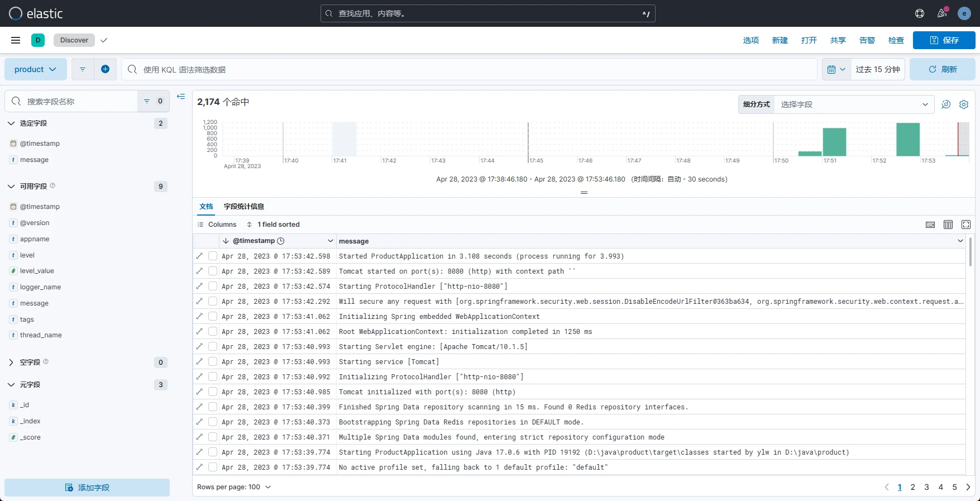The width and height of the screenshot is (980, 501).
Task: Click the Columns button
Action: tap(217, 225)
